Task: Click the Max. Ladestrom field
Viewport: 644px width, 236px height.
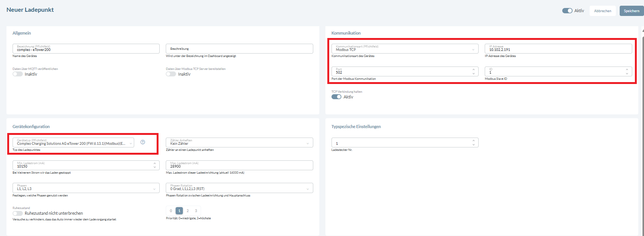Action: (239, 165)
